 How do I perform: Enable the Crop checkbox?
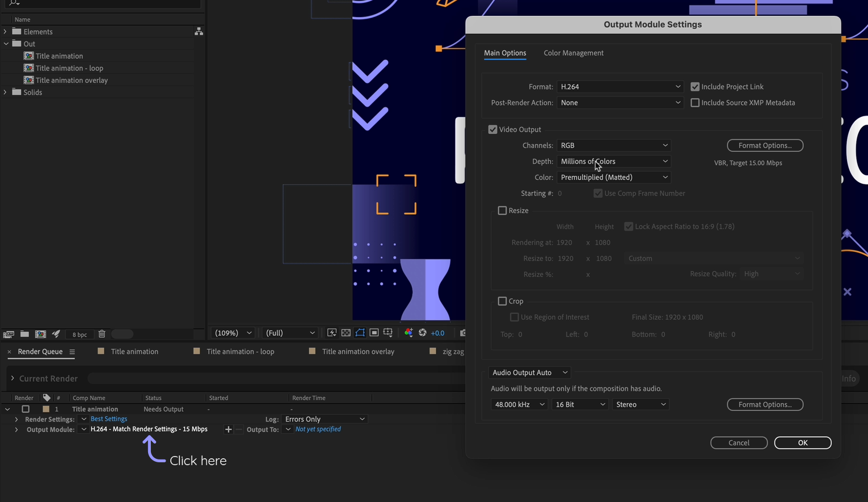(x=502, y=301)
